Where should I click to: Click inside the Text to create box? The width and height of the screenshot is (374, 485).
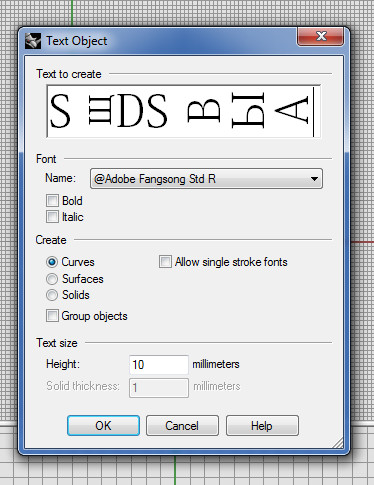184,111
